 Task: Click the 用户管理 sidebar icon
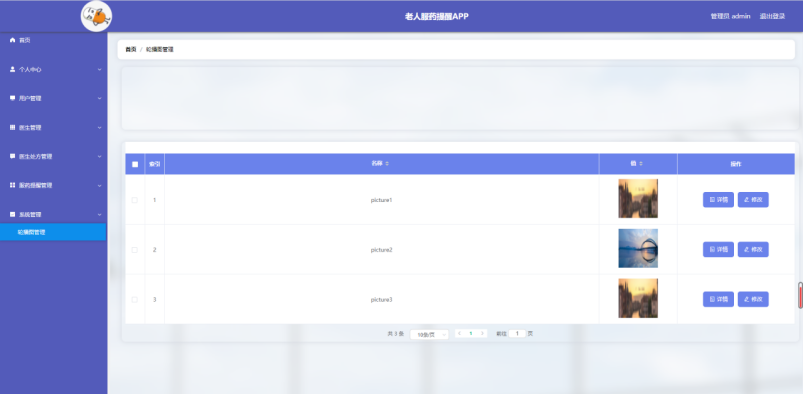(12, 98)
